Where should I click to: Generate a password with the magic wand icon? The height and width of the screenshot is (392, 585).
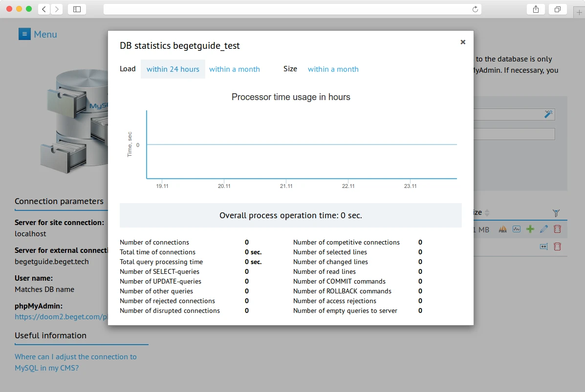pos(548,114)
